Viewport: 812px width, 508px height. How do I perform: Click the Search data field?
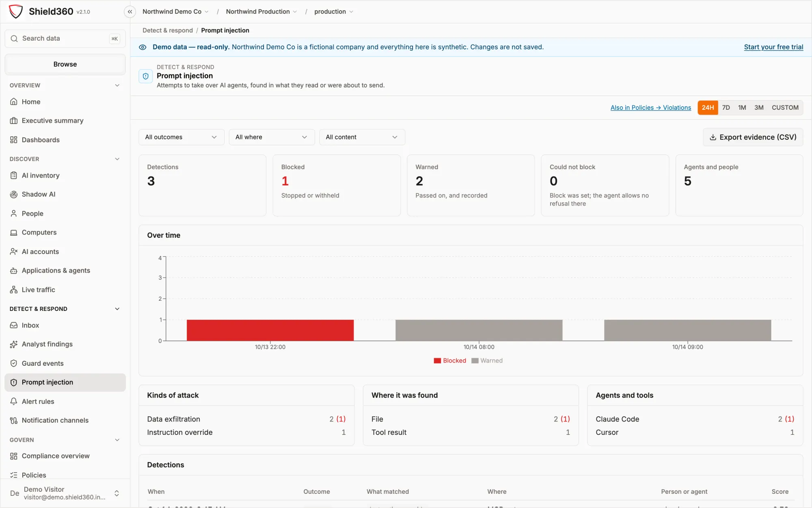click(65, 39)
